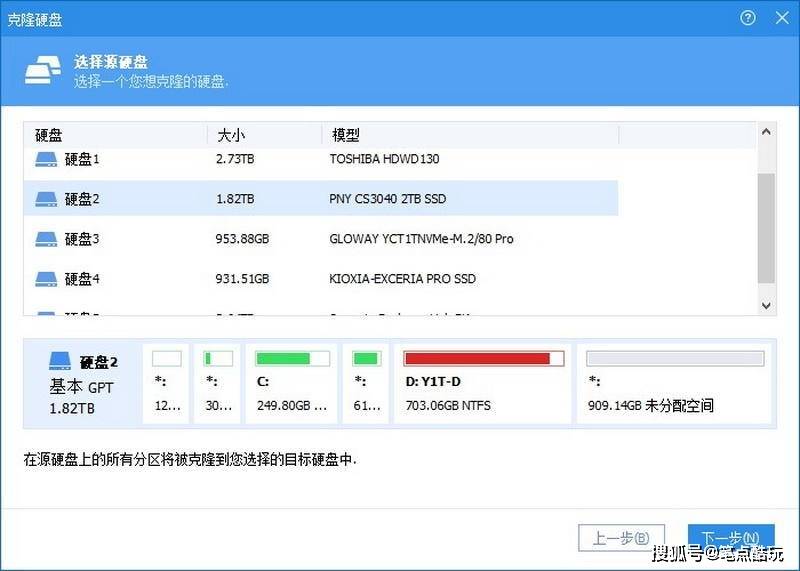Click the 硬盘2 icon in partition layout
Image resolution: width=800 pixels, height=571 pixels.
coord(60,361)
